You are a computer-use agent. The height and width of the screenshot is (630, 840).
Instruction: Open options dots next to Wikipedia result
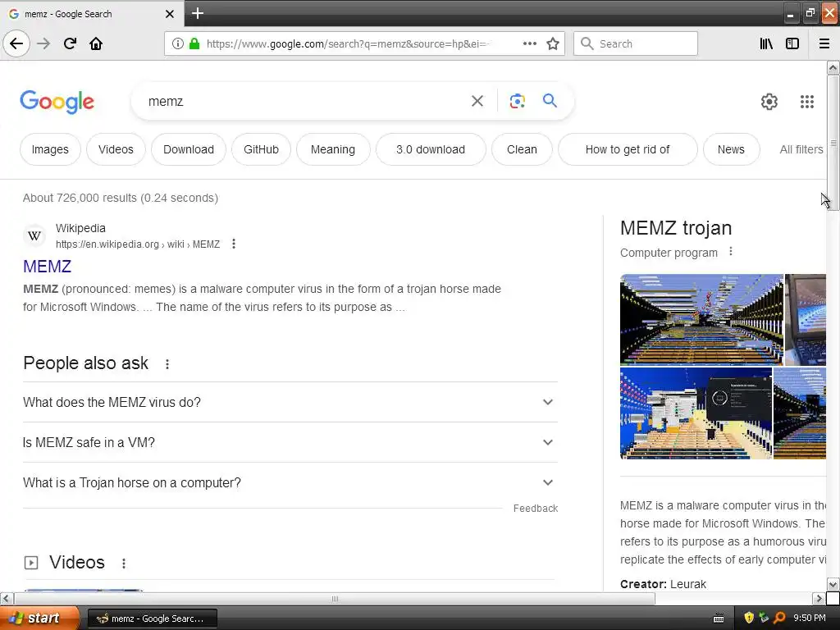[234, 244]
